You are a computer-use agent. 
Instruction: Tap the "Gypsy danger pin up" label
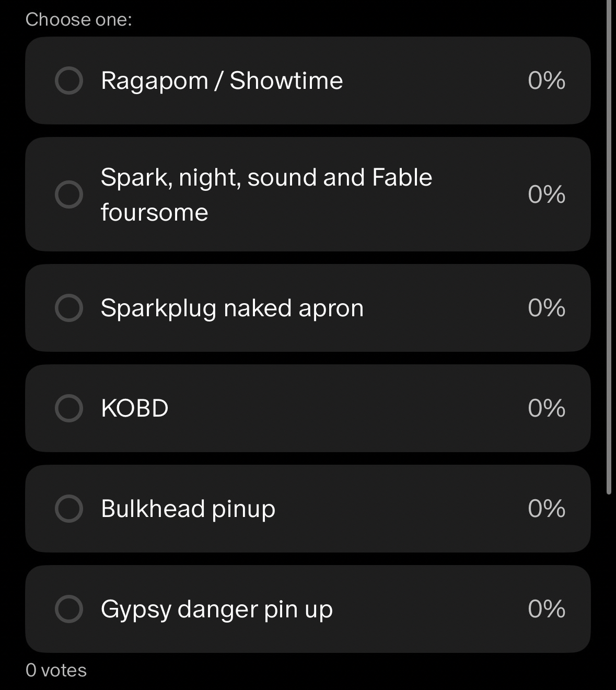pos(216,608)
